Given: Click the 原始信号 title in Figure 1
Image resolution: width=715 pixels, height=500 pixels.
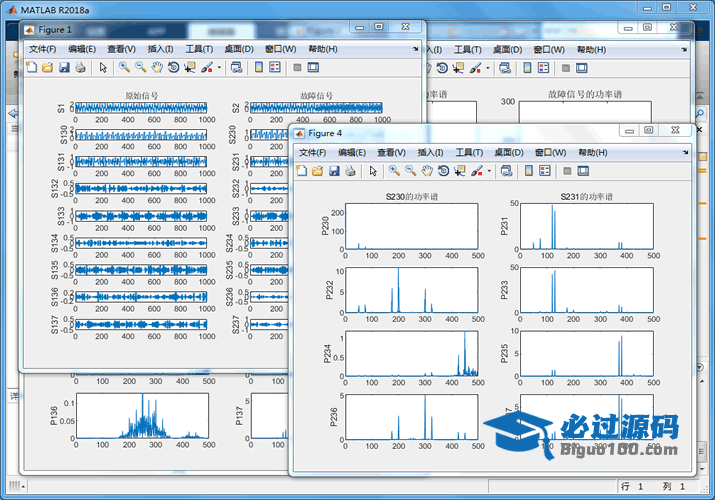Looking at the screenshot, I should [x=142, y=96].
